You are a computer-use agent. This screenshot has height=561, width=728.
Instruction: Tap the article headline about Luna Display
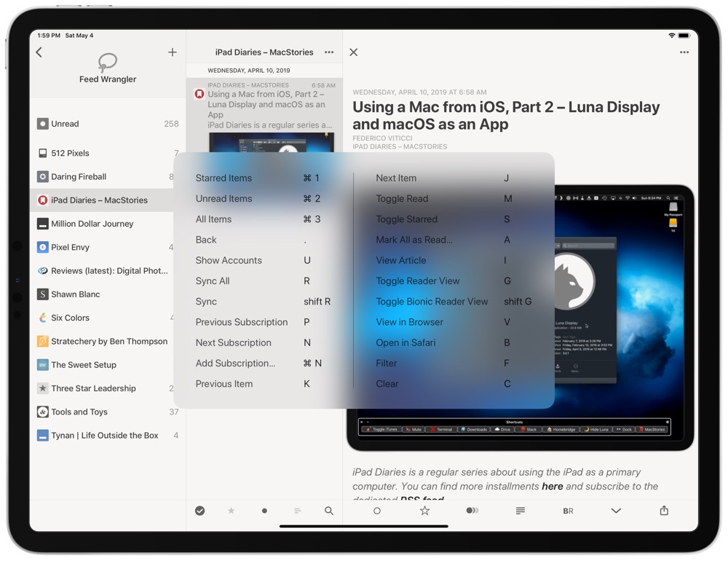coord(506,115)
